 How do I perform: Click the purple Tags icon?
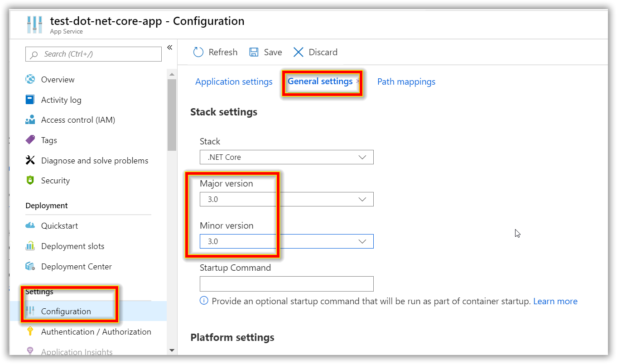30,140
